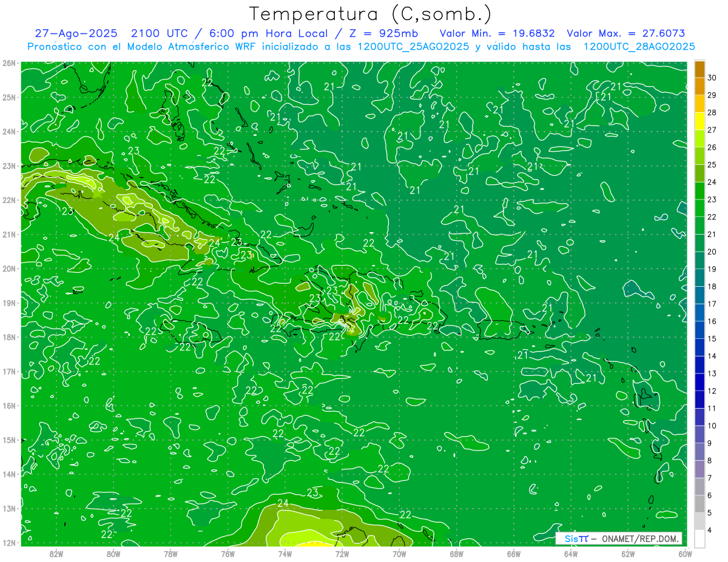Click the '66W' longitude axis label

(x=514, y=554)
